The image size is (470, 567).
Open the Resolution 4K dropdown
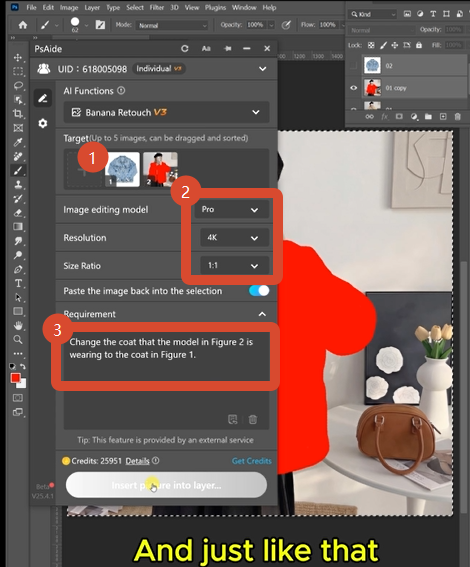tap(234, 238)
